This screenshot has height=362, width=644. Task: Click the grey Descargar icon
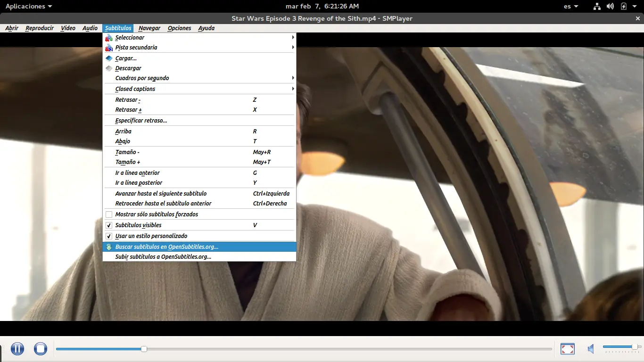109,68
